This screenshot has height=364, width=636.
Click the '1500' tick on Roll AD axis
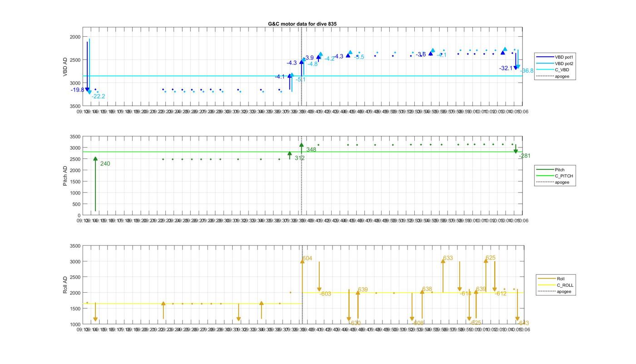(x=75, y=309)
